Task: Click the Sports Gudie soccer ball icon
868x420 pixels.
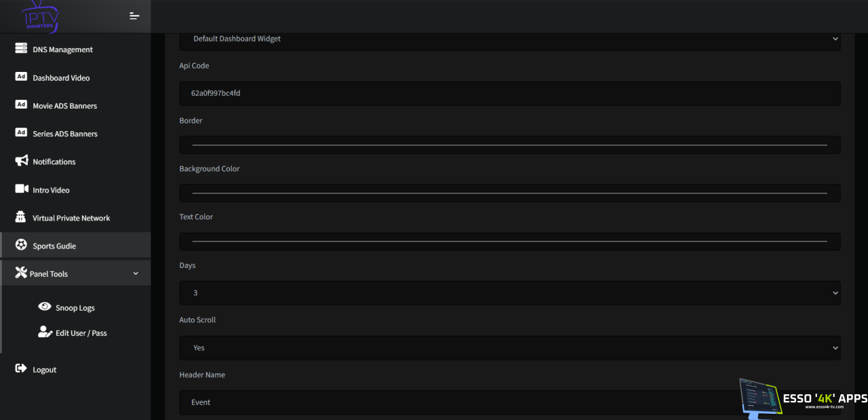Action: 21,245
